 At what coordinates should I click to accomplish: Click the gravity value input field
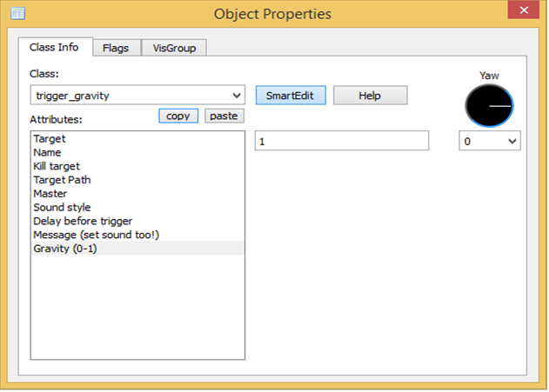click(x=341, y=141)
